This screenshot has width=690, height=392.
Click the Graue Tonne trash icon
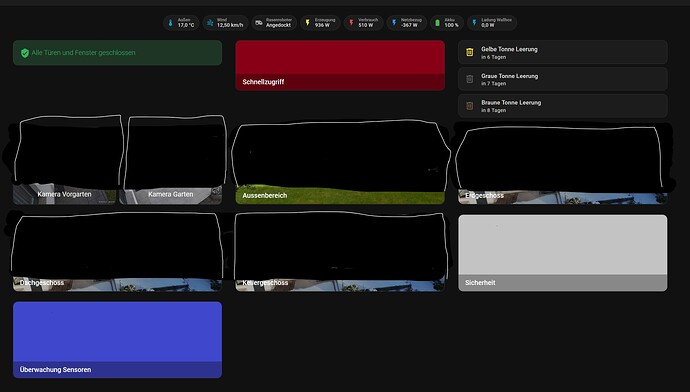coord(470,79)
